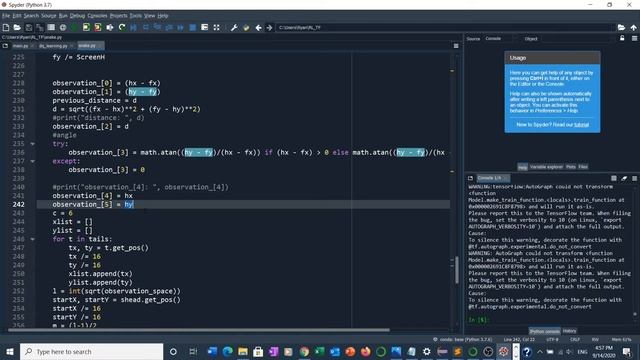Change to parent directory up arrow
The width and height of the screenshot is (640, 360).
tap(633, 27)
